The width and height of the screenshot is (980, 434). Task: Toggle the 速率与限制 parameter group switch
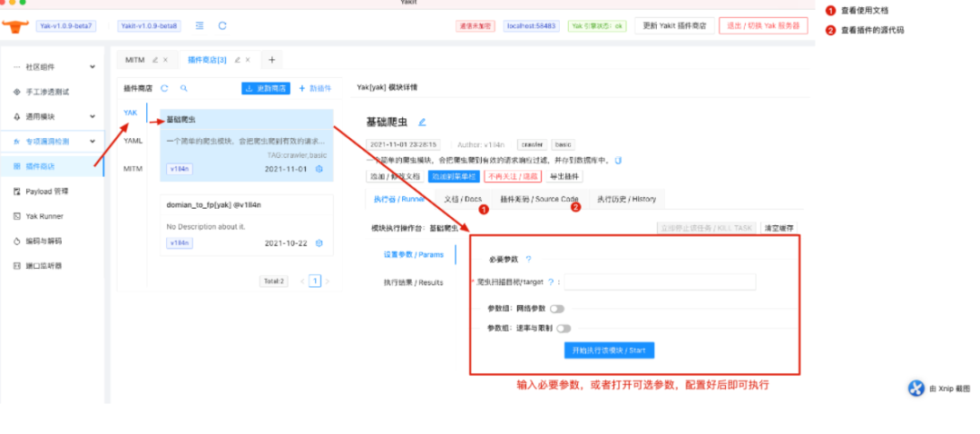pos(563,329)
